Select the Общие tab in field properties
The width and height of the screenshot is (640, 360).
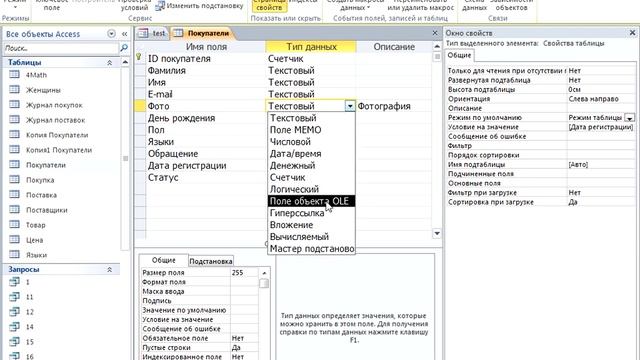tap(164, 260)
